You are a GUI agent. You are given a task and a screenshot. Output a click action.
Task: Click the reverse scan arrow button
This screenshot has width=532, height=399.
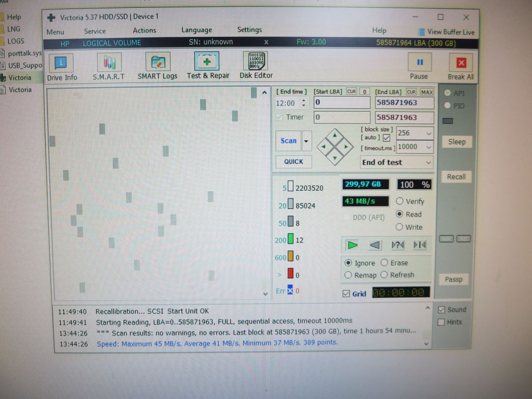pos(375,245)
